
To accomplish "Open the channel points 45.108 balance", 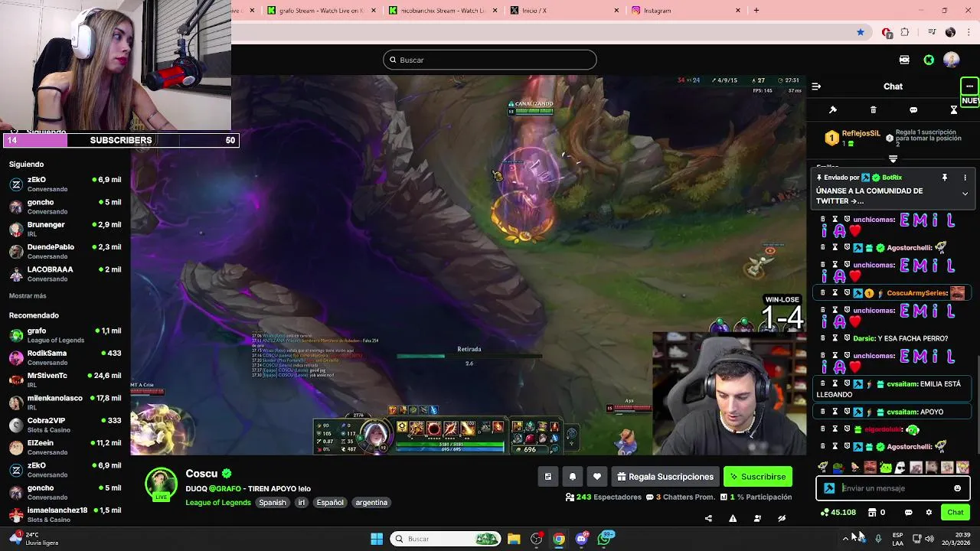I will 838,513.
